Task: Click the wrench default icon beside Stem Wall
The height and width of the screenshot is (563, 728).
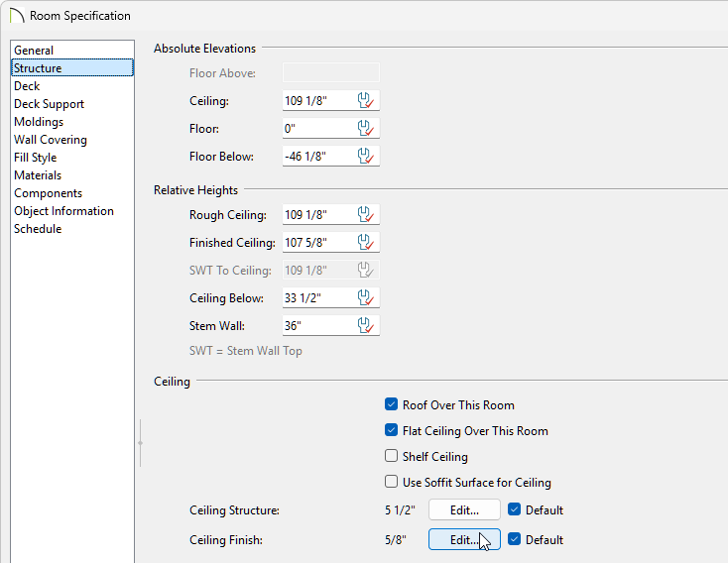Action: pyautogui.click(x=366, y=326)
